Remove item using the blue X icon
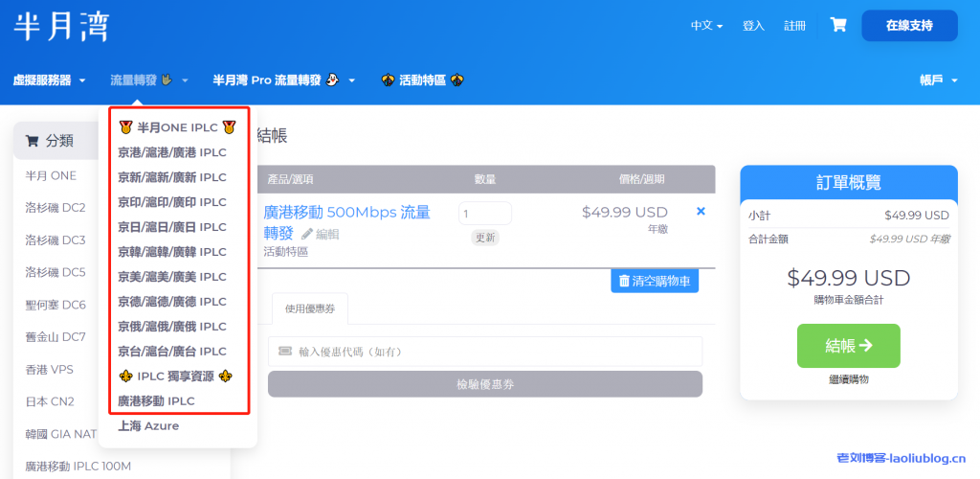The height and width of the screenshot is (479, 980). coord(701,212)
